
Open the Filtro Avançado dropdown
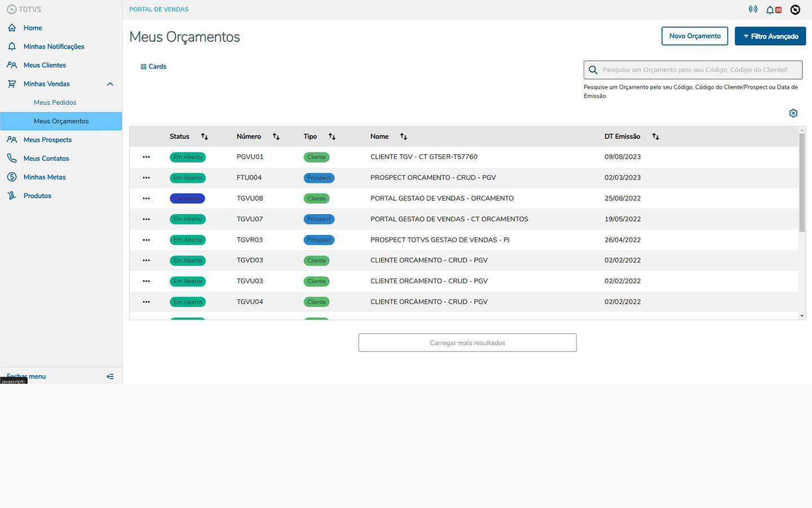770,36
